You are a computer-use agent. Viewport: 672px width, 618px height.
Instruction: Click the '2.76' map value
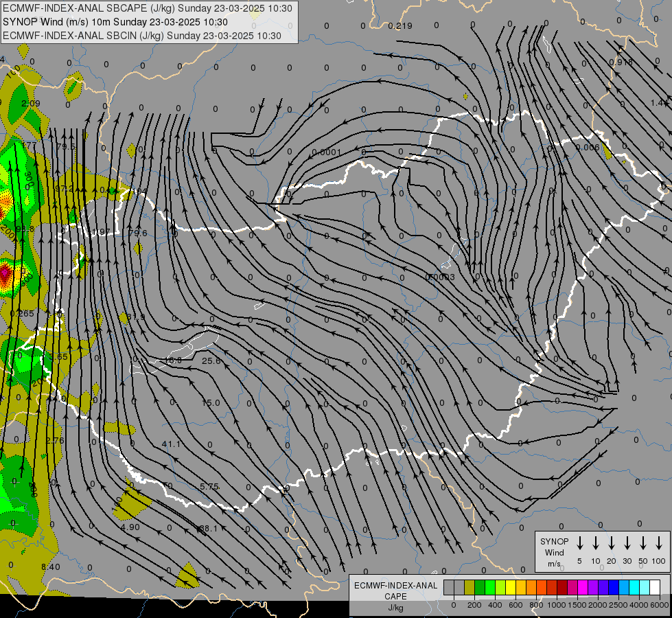click(x=55, y=440)
